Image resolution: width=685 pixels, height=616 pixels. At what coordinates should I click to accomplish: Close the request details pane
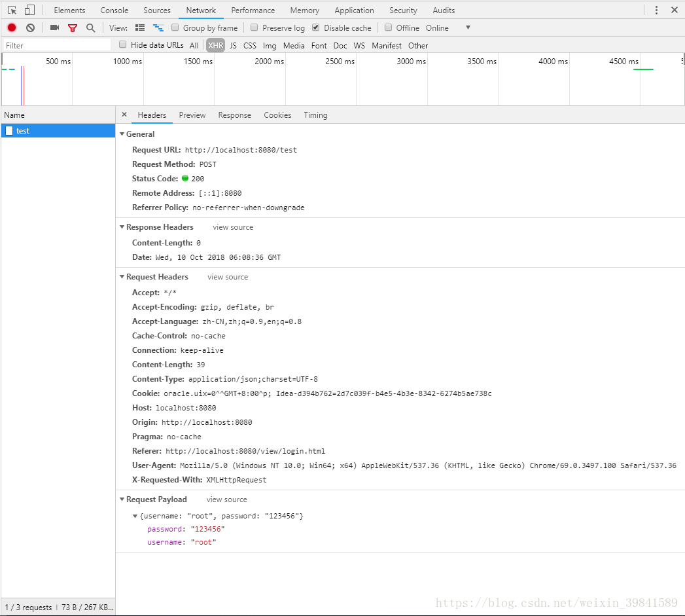point(124,115)
